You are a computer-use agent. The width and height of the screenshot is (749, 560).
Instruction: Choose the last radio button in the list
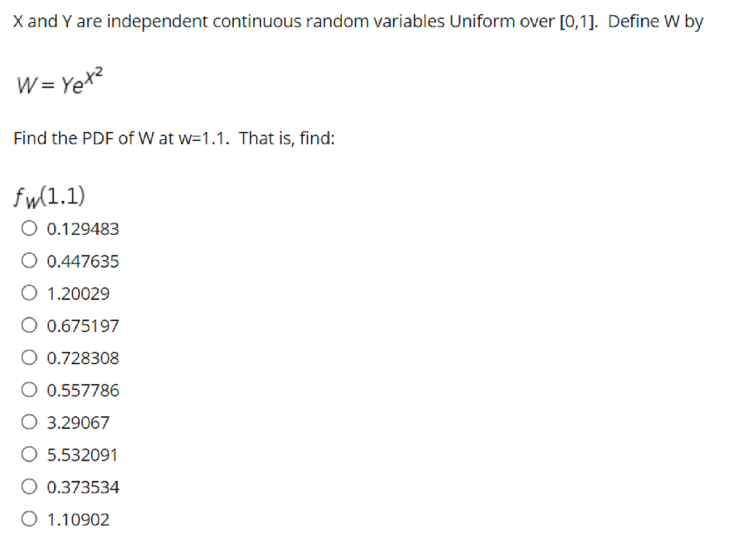[29, 518]
